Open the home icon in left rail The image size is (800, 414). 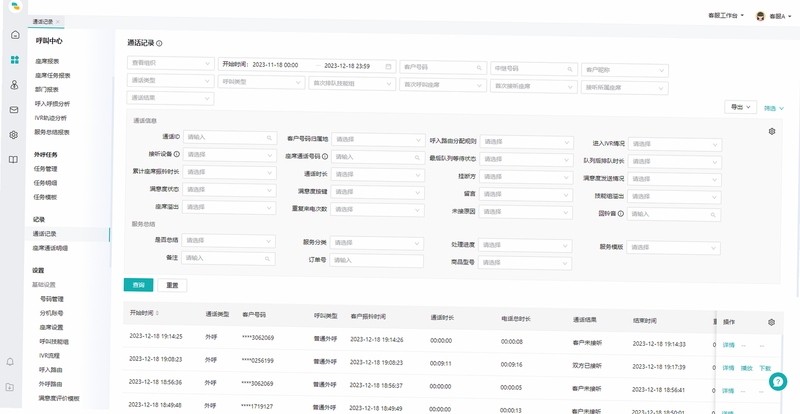(15, 35)
